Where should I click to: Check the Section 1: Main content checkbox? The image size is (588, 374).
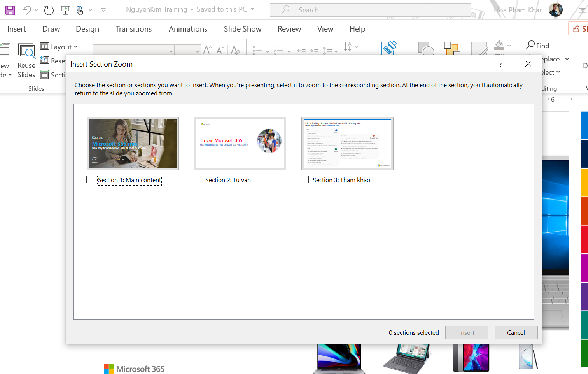(90, 179)
